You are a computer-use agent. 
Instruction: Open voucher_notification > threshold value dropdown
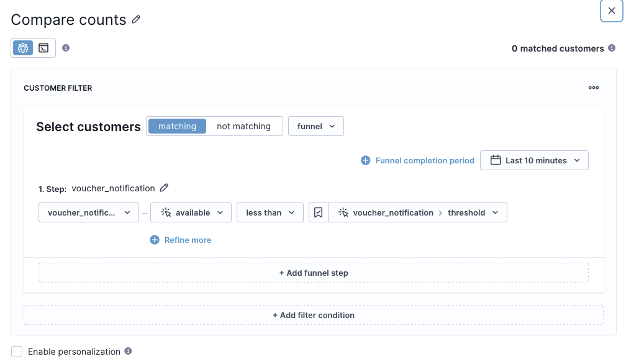pos(417,212)
